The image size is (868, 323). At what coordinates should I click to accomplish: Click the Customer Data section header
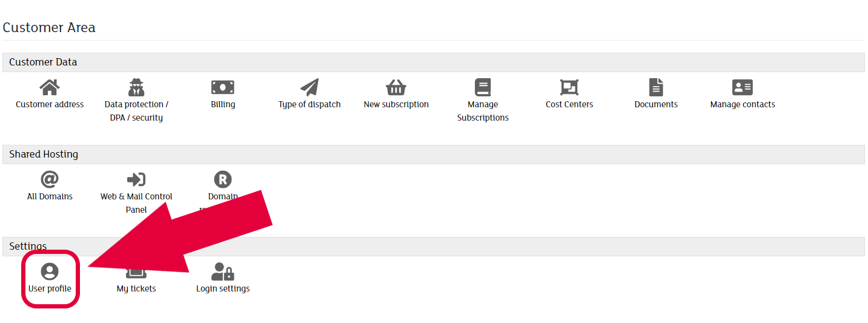tap(43, 62)
